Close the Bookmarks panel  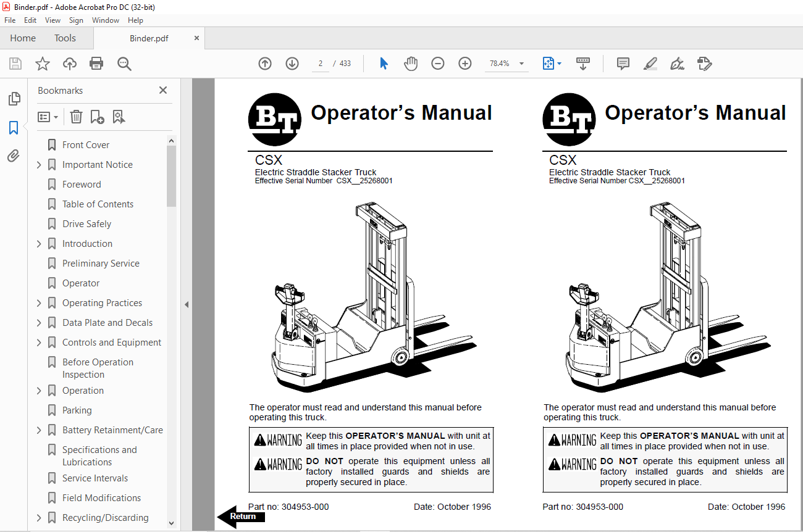163,90
